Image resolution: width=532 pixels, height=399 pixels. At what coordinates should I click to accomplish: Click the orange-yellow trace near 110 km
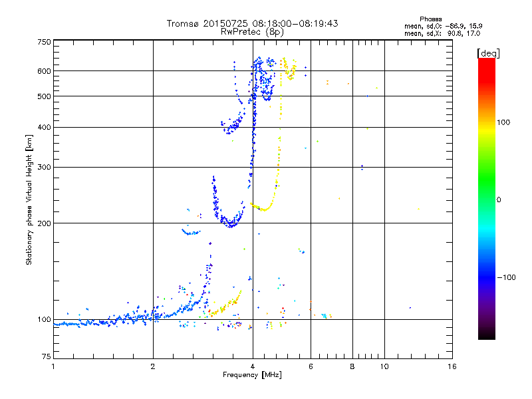(225, 306)
